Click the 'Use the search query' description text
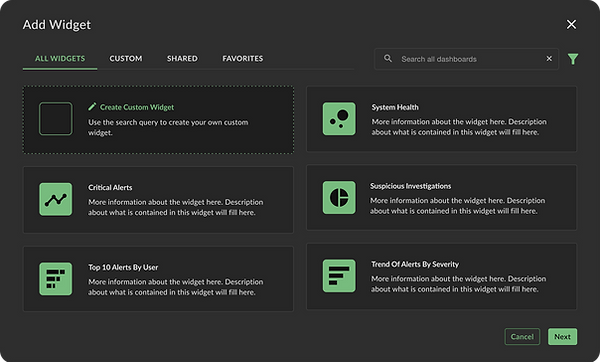This screenshot has height=362, width=600. [x=168, y=127]
